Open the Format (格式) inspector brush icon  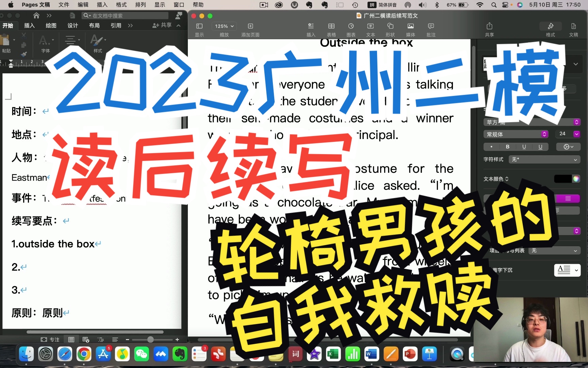[550, 26]
